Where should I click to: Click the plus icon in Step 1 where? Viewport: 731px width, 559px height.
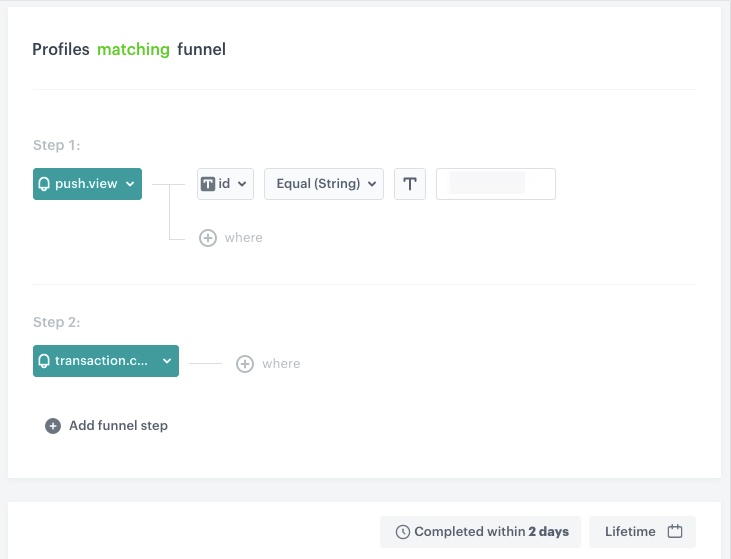coord(208,238)
